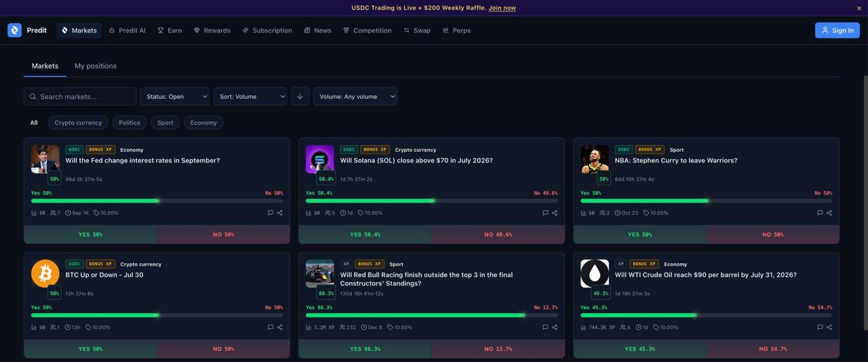This screenshot has width=868, height=362.
Task: Open 'NBA: Stephen Curry to leave Warriors?'
Action: tap(676, 161)
